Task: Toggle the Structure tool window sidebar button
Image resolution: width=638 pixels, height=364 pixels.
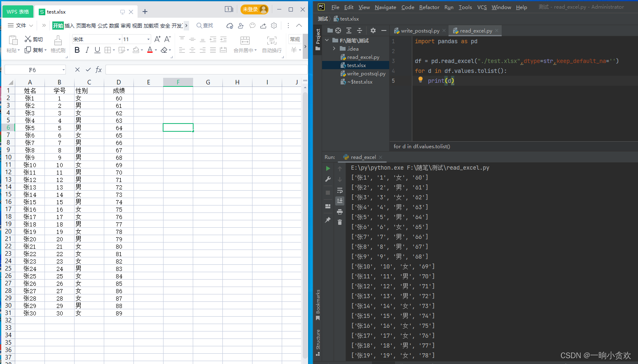Action: click(x=318, y=343)
